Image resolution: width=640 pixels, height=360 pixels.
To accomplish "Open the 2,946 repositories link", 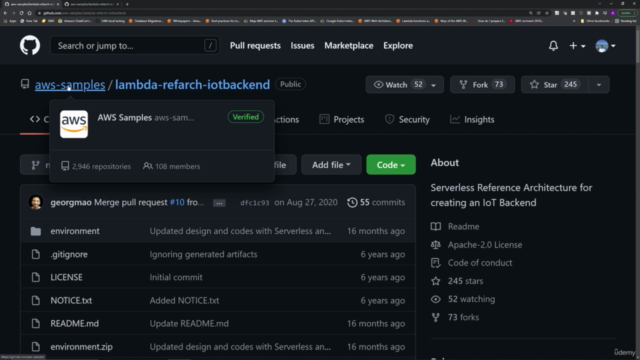I will click(x=96, y=166).
